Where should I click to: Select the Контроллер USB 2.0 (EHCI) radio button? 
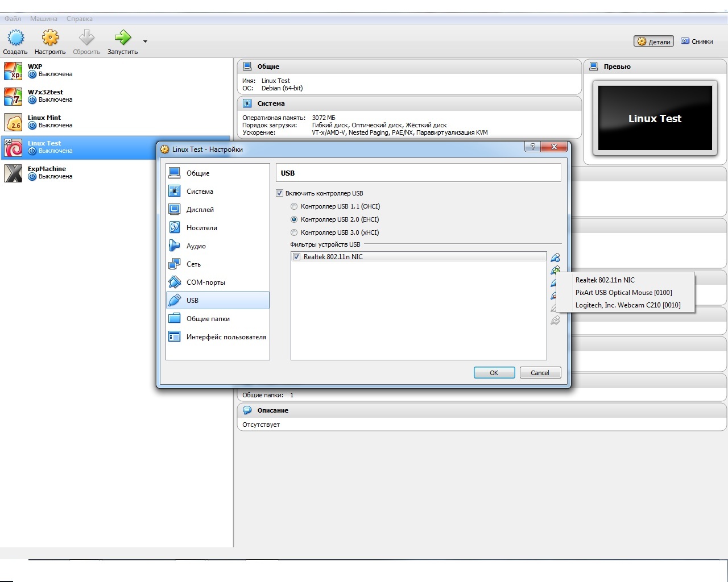pos(294,219)
